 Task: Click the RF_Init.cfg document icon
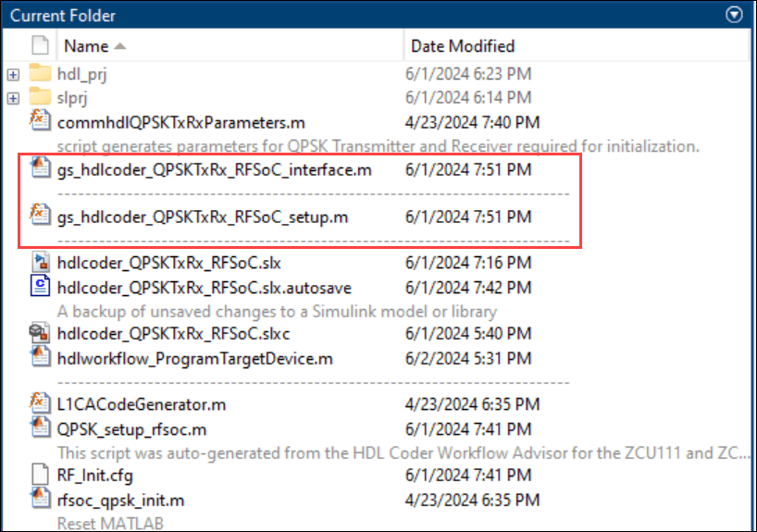pyautogui.click(x=40, y=476)
